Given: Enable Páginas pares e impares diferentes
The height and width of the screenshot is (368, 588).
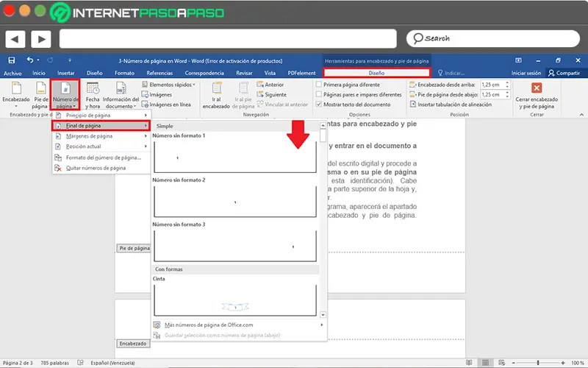Looking at the screenshot, I should pos(319,94).
